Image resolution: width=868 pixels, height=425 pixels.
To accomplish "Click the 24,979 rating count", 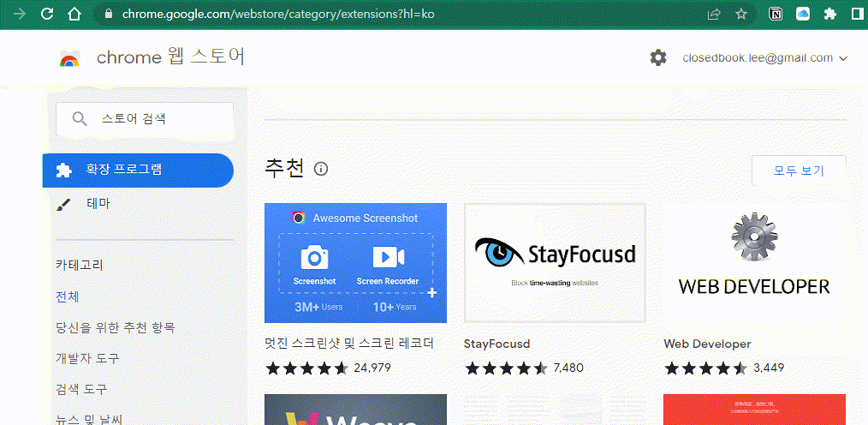I will (372, 368).
